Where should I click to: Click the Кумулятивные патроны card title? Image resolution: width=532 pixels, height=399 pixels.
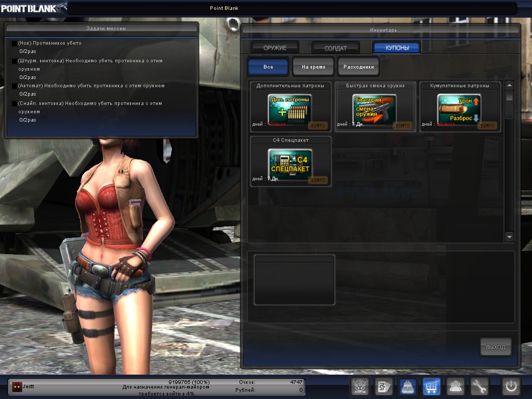point(460,86)
